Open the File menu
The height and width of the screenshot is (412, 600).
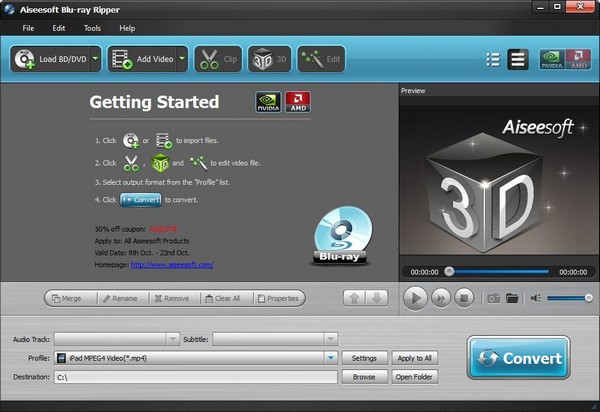coord(28,28)
